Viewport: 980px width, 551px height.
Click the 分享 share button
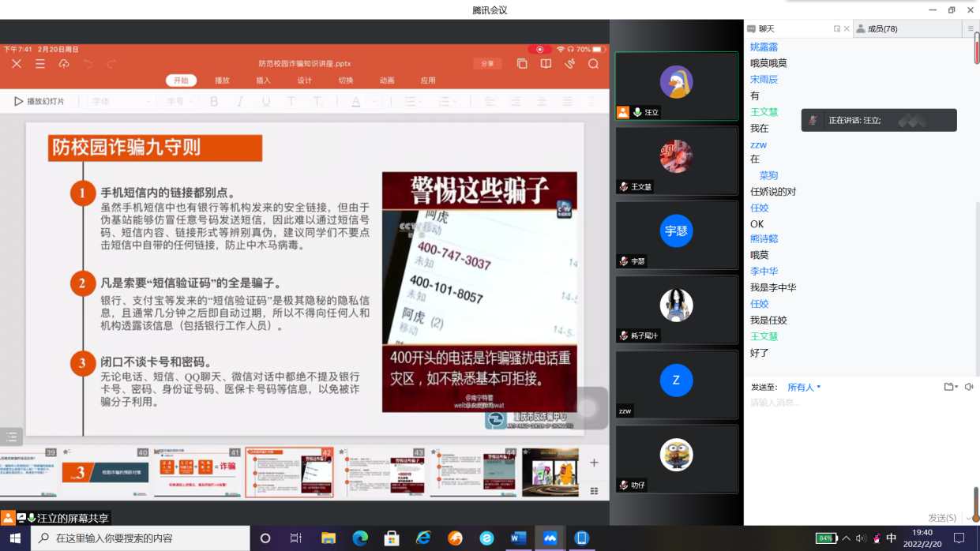point(487,64)
